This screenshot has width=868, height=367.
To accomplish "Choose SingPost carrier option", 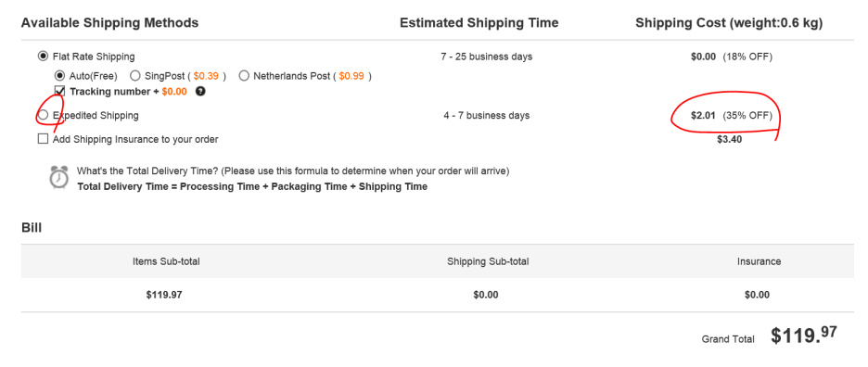I will (134, 76).
